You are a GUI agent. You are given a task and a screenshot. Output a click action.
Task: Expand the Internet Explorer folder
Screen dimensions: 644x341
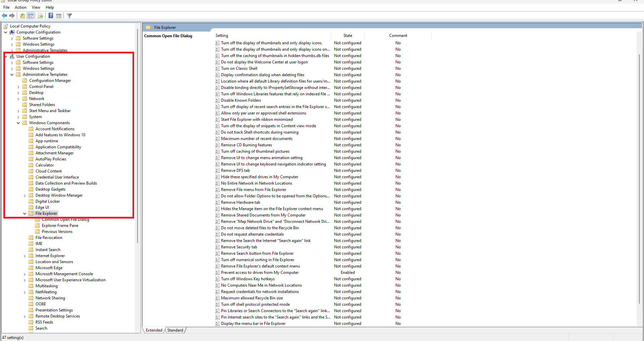(25, 256)
